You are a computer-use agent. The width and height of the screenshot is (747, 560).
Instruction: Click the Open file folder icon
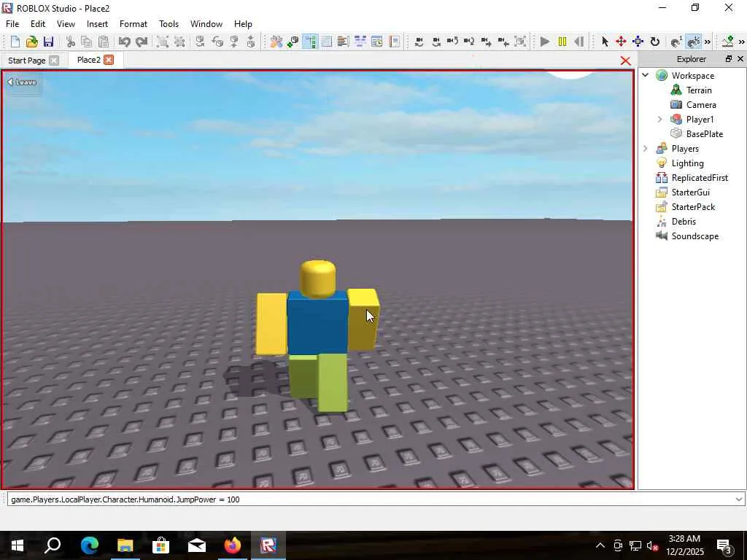(x=31, y=42)
